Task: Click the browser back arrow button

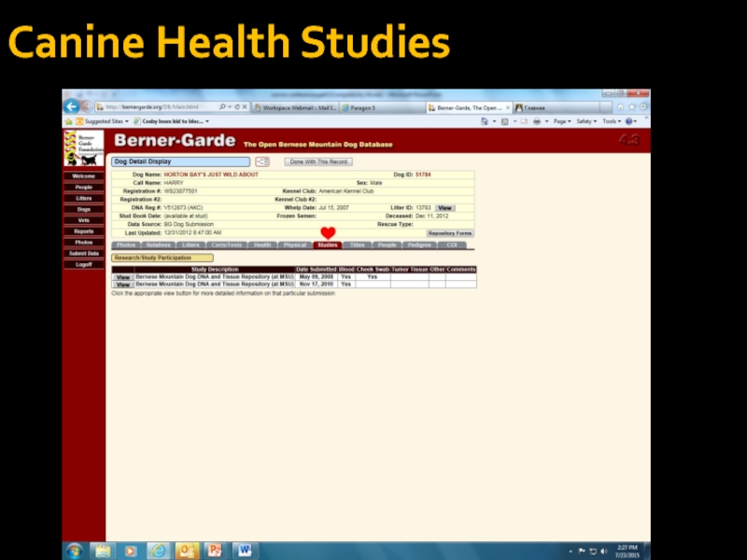Action: coord(72,107)
